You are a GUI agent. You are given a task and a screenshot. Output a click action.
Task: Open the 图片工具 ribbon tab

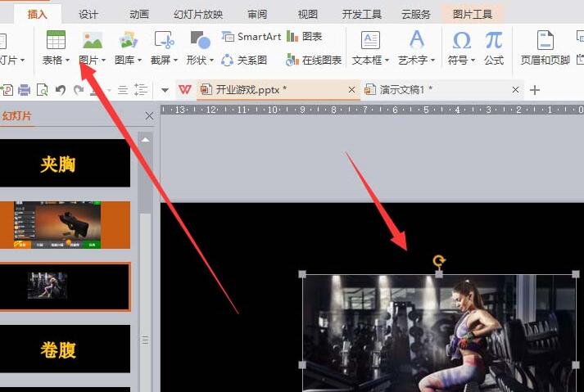point(473,15)
